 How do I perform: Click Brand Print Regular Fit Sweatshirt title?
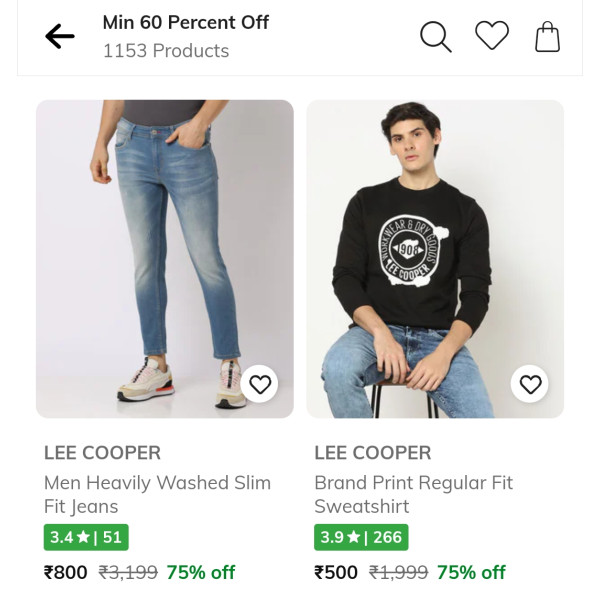(413, 494)
